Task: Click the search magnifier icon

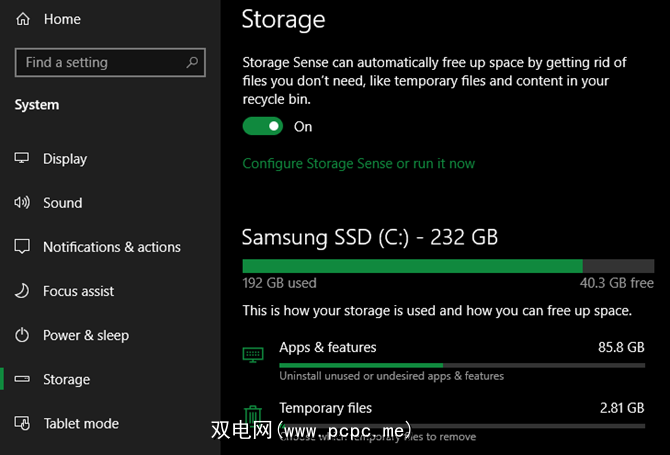Action: tap(192, 62)
